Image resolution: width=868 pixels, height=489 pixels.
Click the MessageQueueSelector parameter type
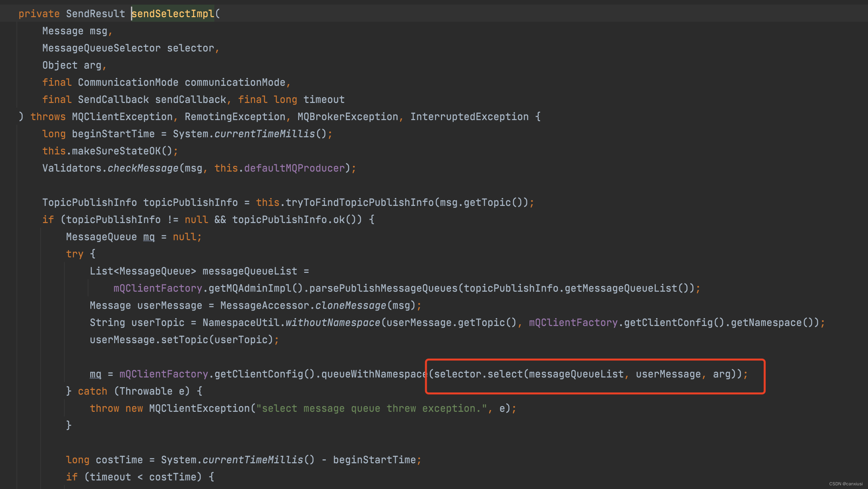pos(101,48)
